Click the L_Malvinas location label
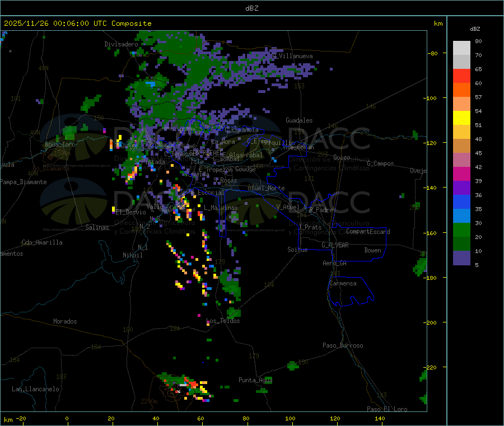This screenshot has height=426, width=504. tap(221, 208)
